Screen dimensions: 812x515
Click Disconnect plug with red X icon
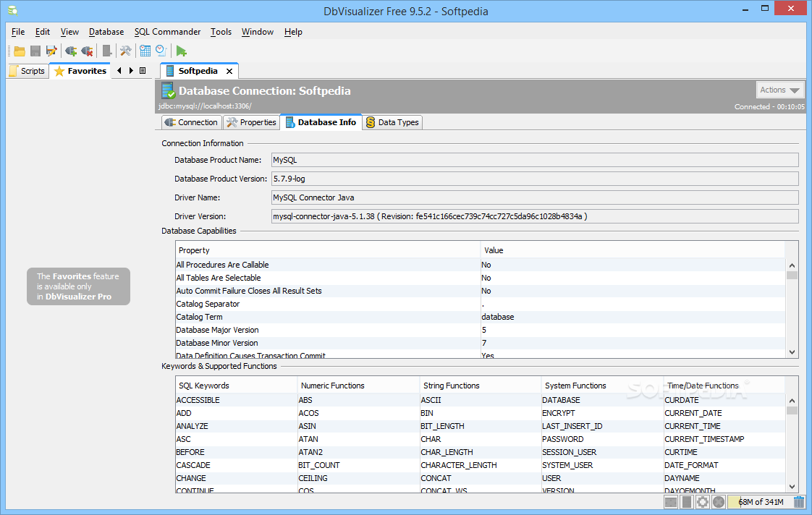pos(87,51)
